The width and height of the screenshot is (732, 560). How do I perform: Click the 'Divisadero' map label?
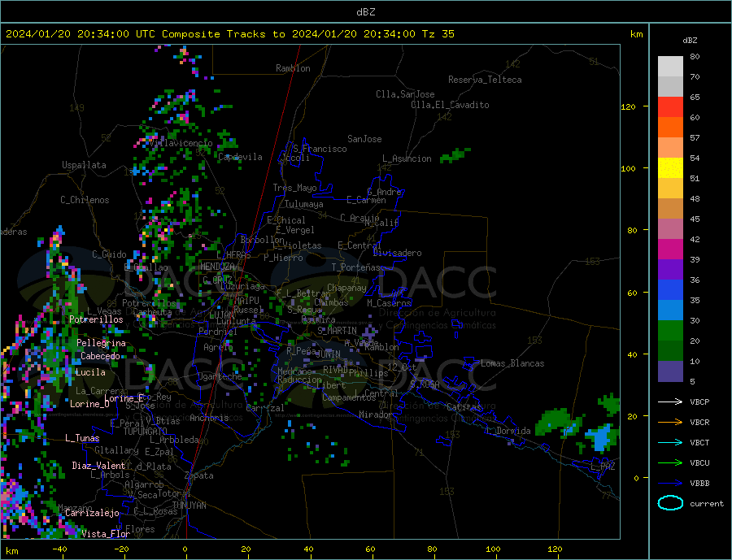tap(397, 253)
